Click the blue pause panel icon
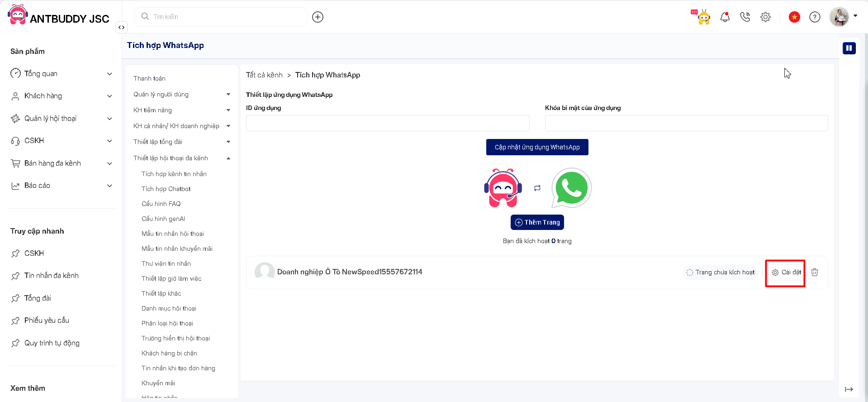 (849, 48)
